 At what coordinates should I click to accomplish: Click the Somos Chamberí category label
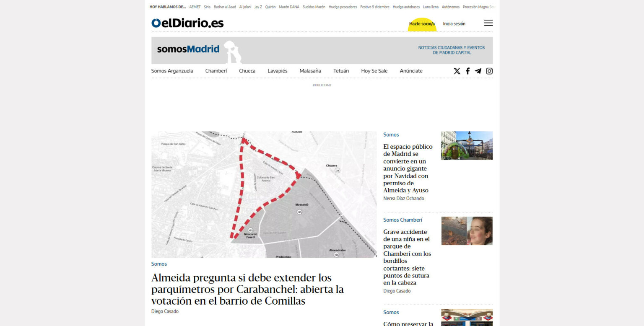tap(402, 220)
